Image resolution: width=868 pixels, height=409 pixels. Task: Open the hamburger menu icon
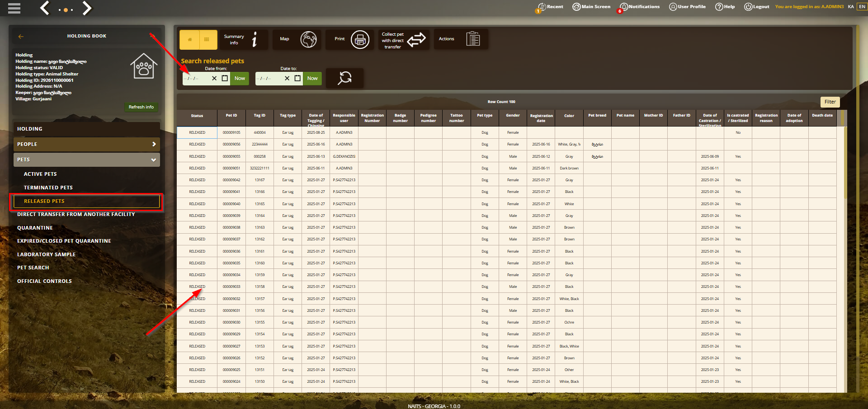coord(14,8)
